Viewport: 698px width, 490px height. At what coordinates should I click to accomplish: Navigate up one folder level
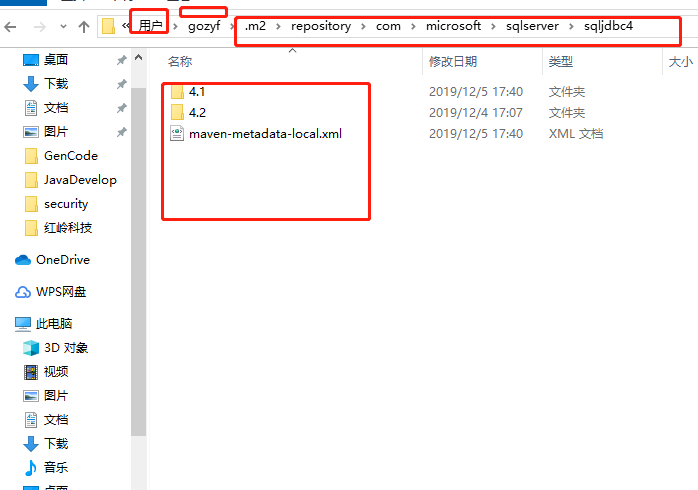point(84,27)
